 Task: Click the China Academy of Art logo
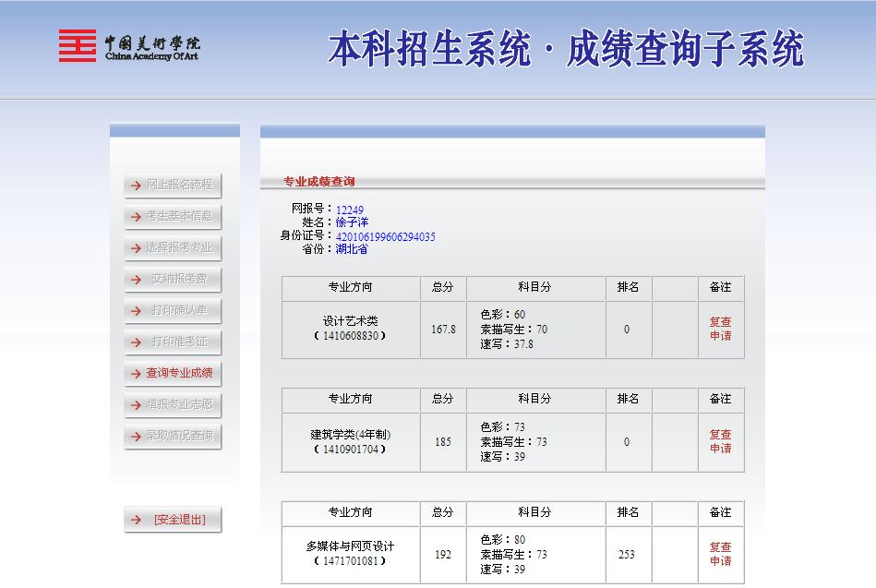(129, 45)
